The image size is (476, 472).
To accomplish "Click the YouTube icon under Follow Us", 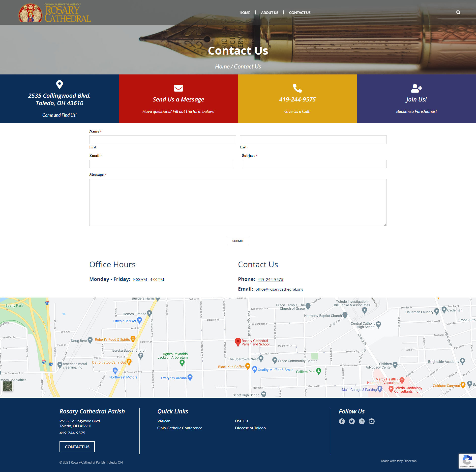I will click(371, 421).
